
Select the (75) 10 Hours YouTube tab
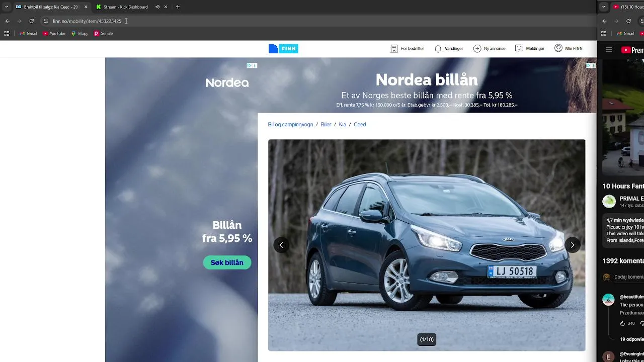tap(628, 7)
